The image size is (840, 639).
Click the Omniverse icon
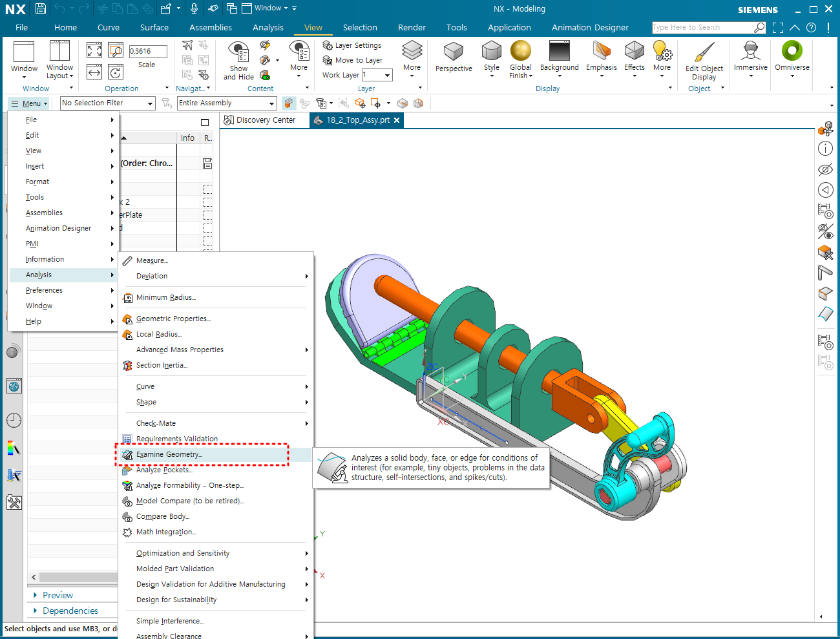pyautogui.click(x=792, y=50)
